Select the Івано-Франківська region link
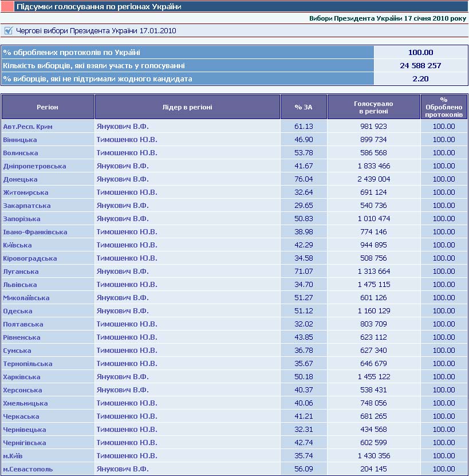This screenshot has height=476, width=469. pos(35,232)
